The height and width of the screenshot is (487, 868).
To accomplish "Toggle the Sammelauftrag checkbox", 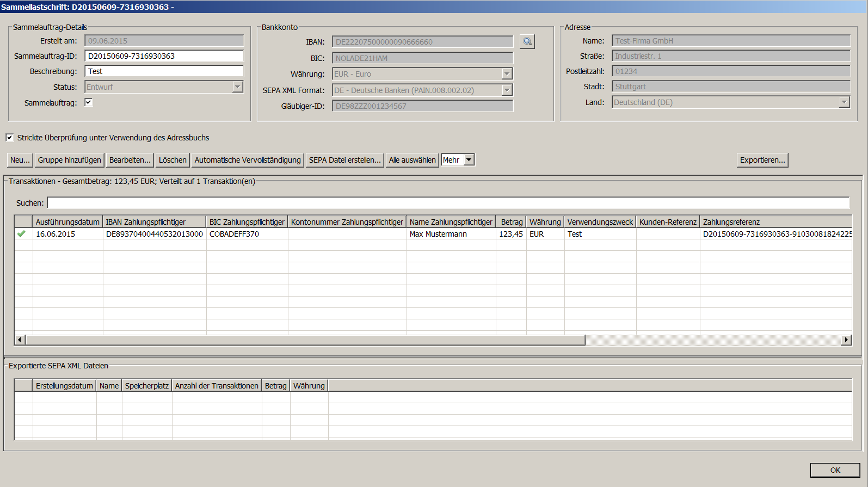I will [89, 102].
